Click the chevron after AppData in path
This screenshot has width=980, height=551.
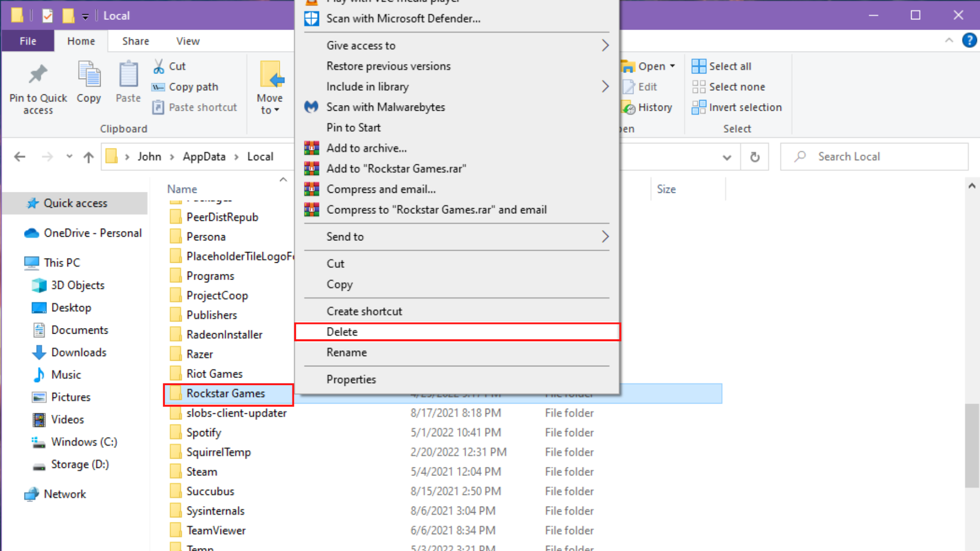[236, 157]
